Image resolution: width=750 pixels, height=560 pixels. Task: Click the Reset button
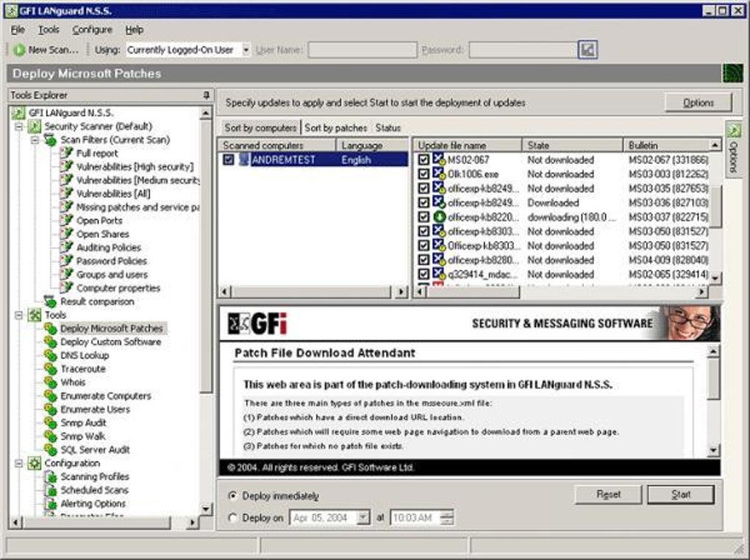coord(608,495)
